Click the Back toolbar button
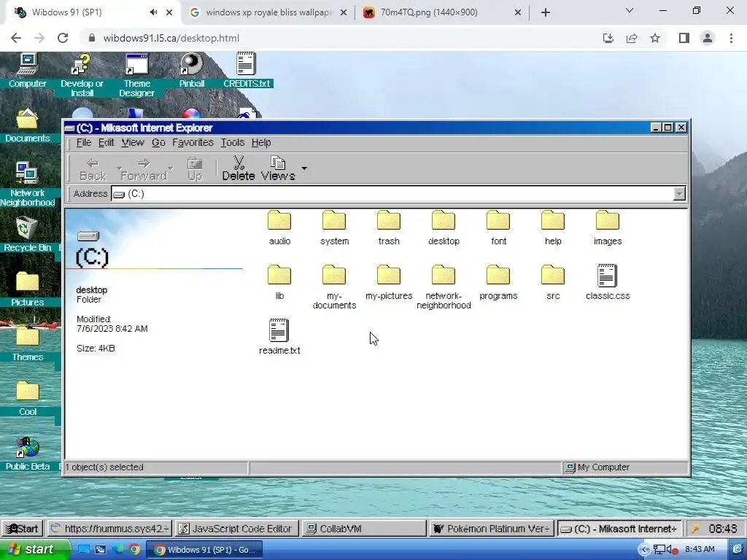Viewport: 747px width, 560px height. point(93,168)
